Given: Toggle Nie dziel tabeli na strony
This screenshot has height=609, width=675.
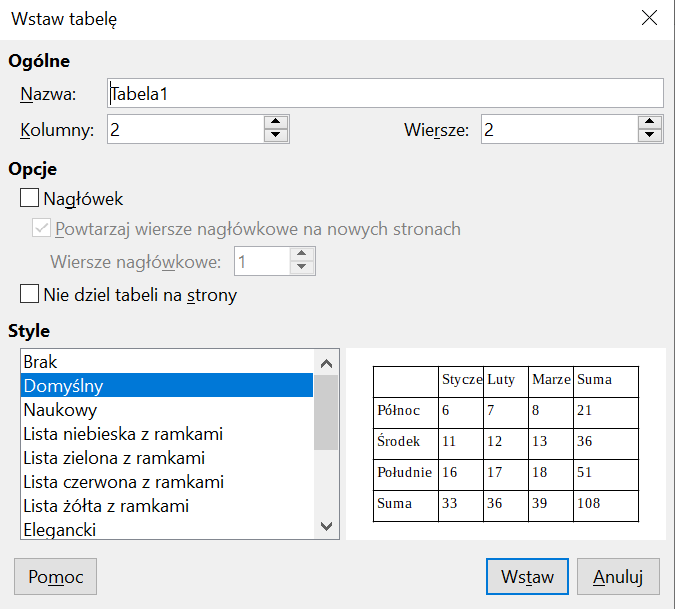Looking at the screenshot, I should pos(30,295).
